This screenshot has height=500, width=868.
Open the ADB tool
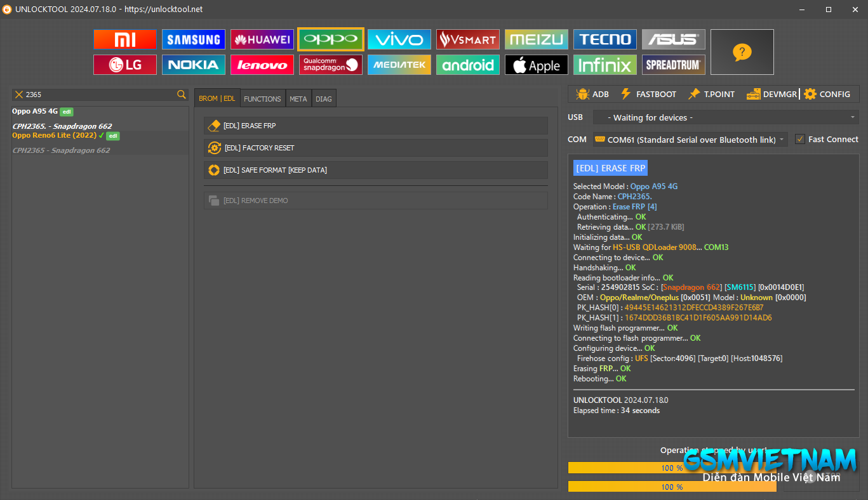(x=592, y=94)
